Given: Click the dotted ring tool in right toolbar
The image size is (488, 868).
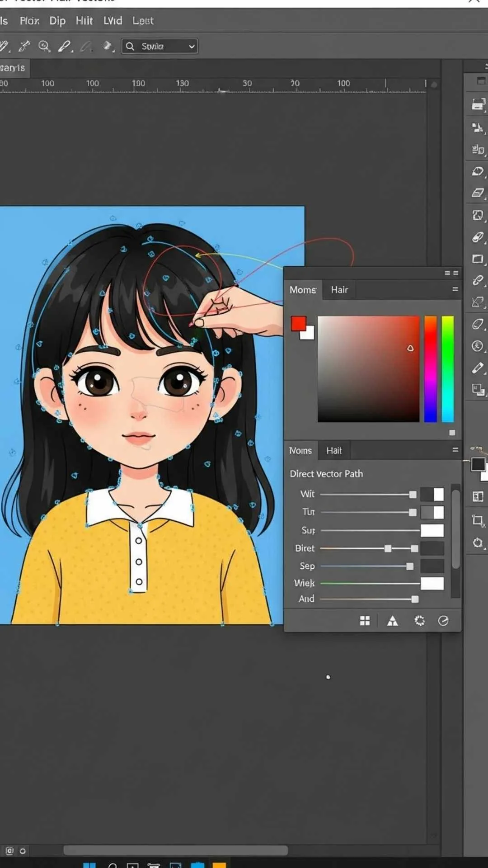Looking at the screenshot, I should click(x=478, y=542).
